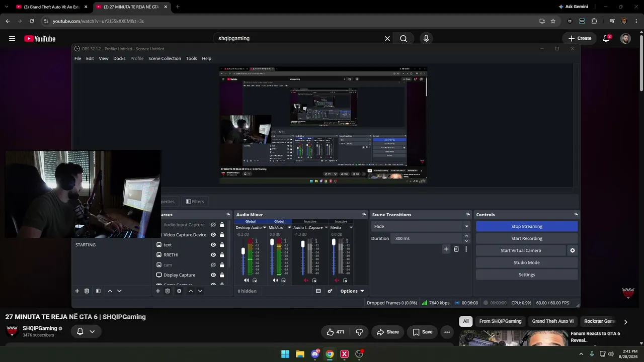
Task: Configure virtual camera with the gear button
Action: (572, 250)
